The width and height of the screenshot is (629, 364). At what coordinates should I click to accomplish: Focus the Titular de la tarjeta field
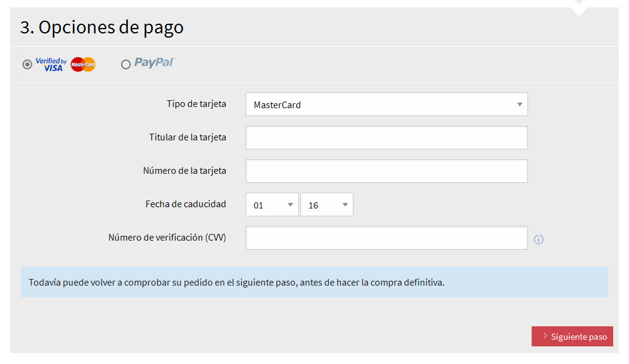pyautogui.click(x=386, y=138)
